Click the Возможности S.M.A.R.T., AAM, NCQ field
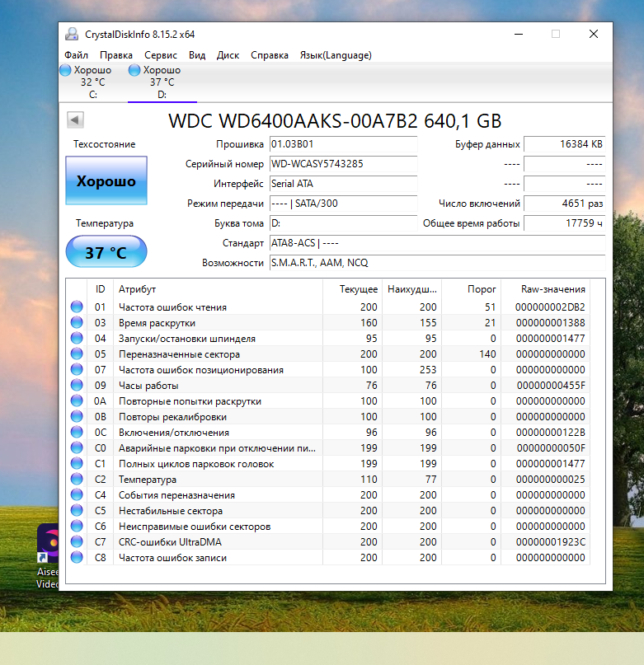The width and height of the screenshot is (644, 665). click(x=437, y=263)
